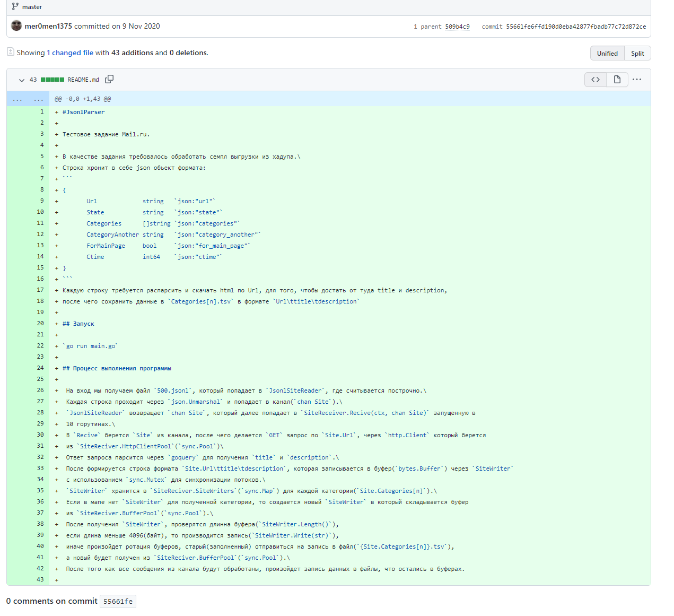The height and width of the screenshot is (616, 674).
Task: Open mer0men1375 author profile link
Action: [48, 26]
